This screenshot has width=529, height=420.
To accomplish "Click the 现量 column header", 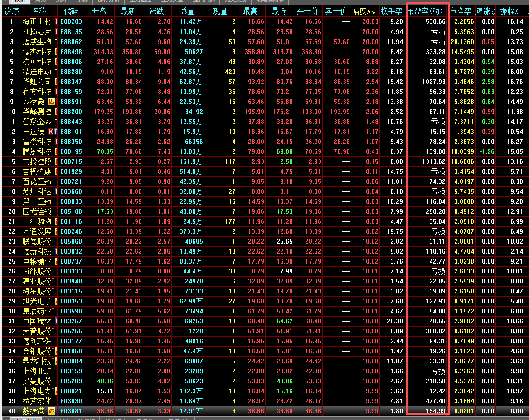I will [220, 11].
